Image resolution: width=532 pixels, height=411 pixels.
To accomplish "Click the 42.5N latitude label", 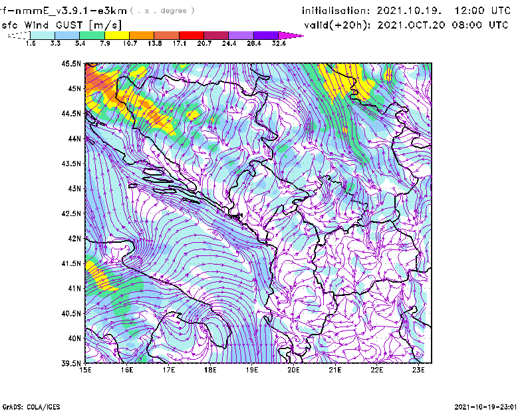I will tap(72, 213).
